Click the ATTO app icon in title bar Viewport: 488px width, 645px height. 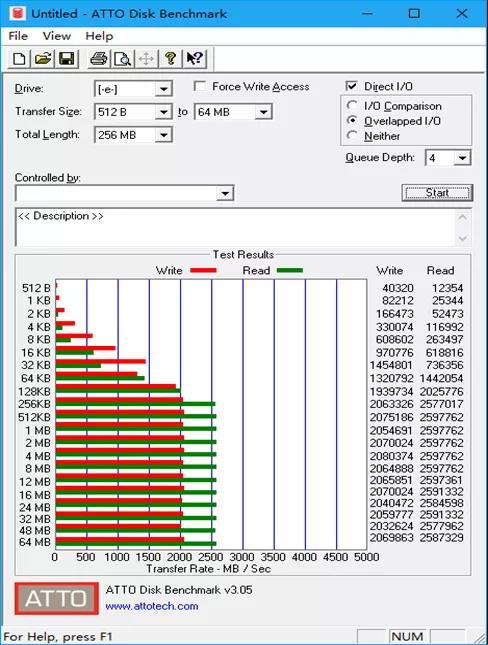(x=18, y=13)
